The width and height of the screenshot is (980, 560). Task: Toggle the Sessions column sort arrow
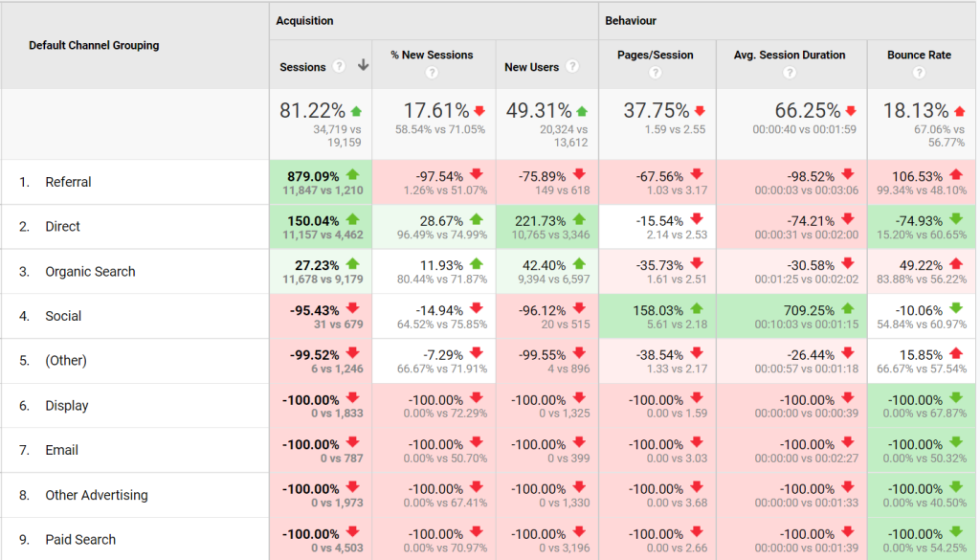click(x=362, y=64)
